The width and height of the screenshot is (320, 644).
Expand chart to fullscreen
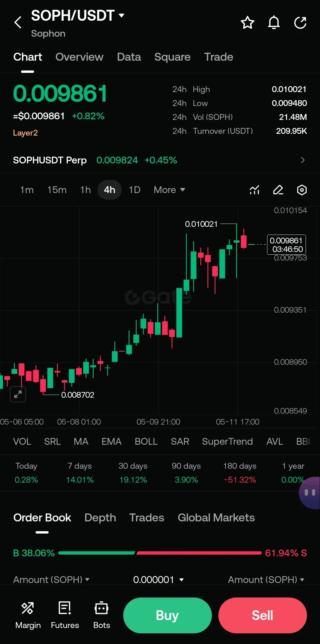click(18, 394)
